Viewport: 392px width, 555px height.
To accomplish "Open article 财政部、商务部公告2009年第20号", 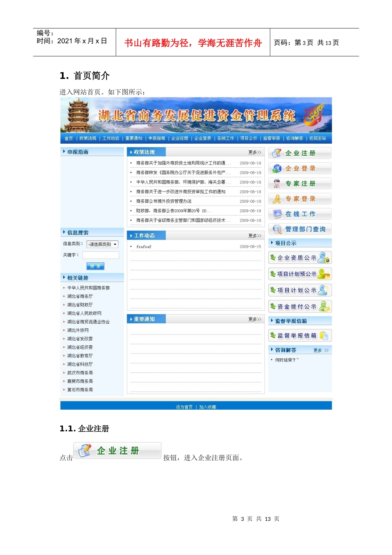I will point(174,211).
